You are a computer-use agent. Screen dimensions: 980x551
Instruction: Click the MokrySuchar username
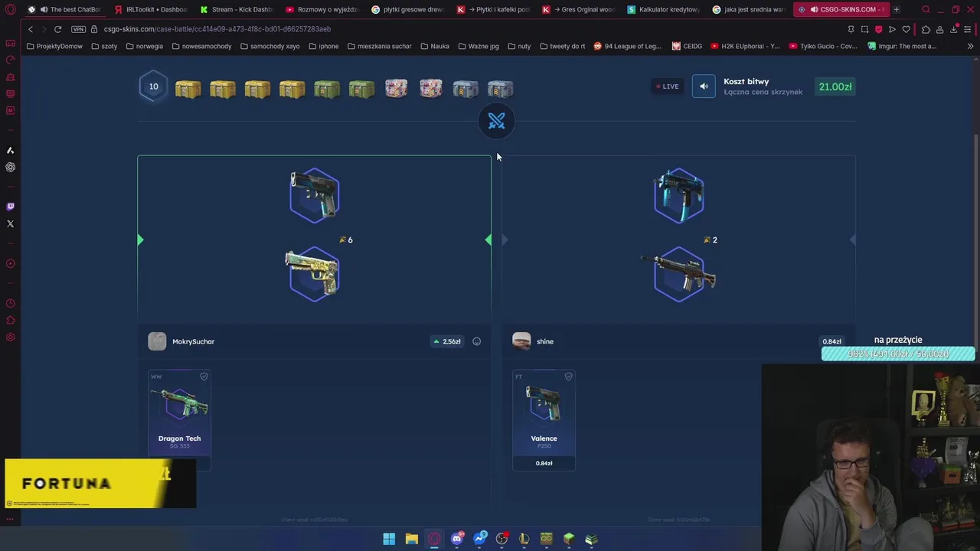point(193,341)
